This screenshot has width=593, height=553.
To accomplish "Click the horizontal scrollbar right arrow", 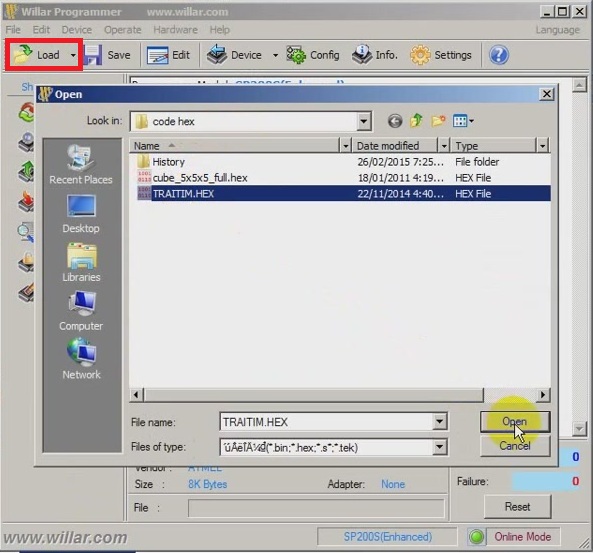I will tap(543, 395).
